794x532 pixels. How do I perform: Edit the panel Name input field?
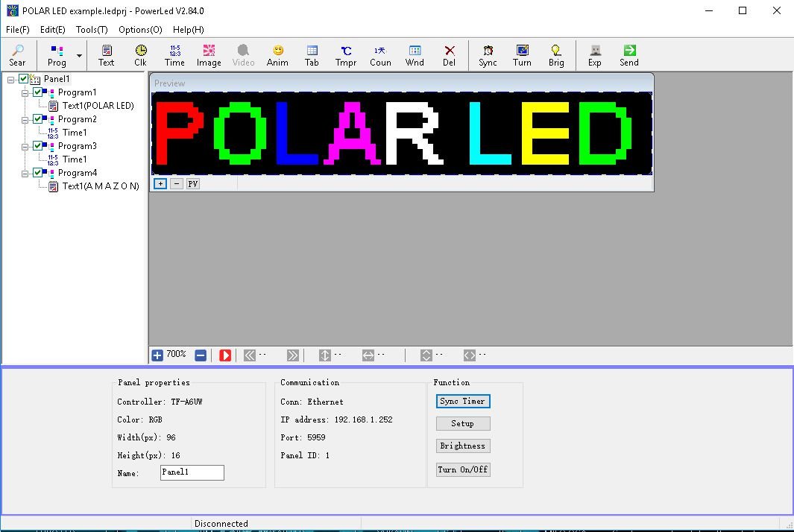click(192, 472)
